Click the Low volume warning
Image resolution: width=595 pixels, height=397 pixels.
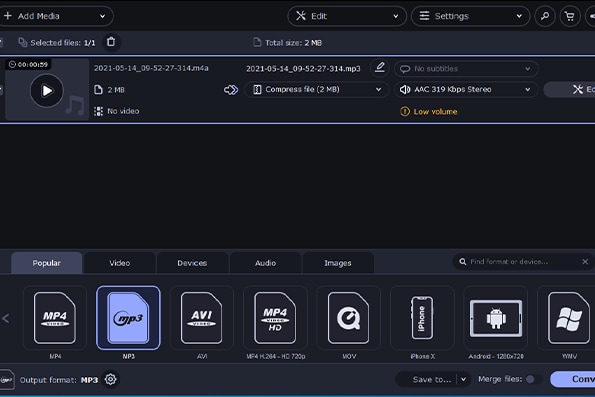[x=429, y=112]
